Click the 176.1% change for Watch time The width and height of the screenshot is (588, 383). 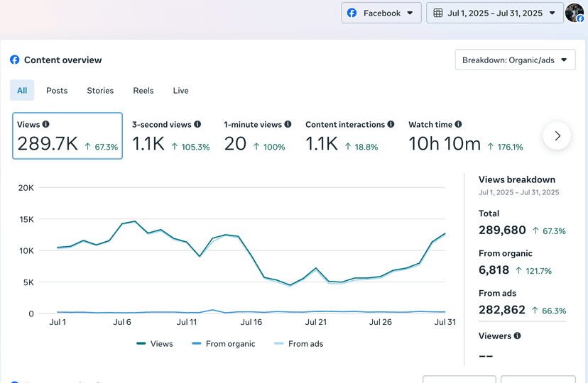tap(505, 147)
